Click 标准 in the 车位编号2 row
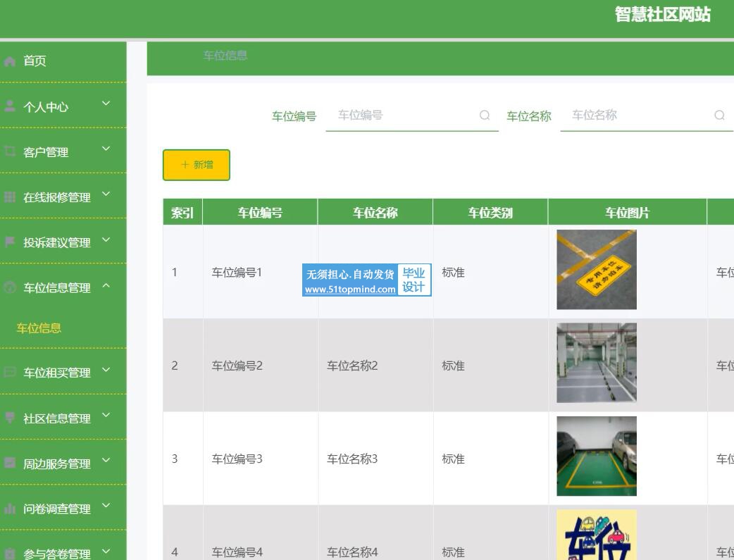 [x=453, y=366]
